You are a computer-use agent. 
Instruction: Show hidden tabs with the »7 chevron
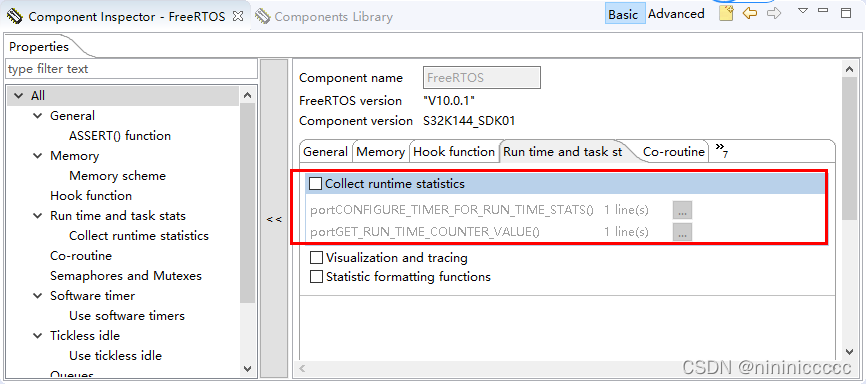721,150
